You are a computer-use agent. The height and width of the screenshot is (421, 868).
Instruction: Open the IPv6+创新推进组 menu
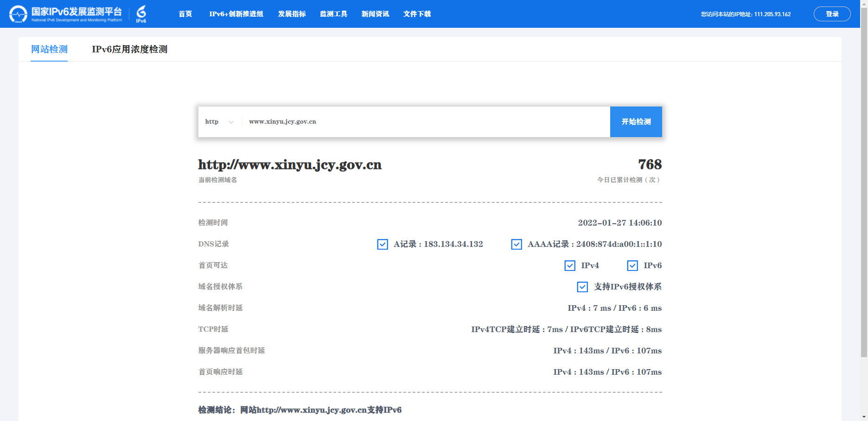236,14
